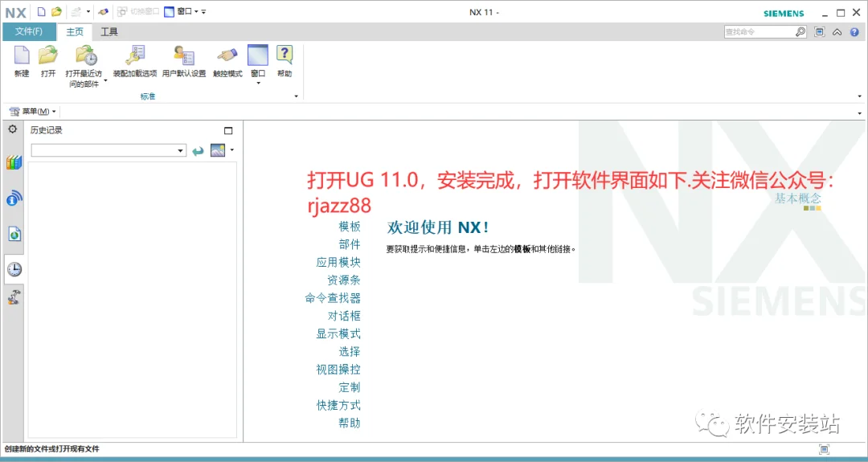
Task: Open the web browser resource tab
Action: point(14,235)
